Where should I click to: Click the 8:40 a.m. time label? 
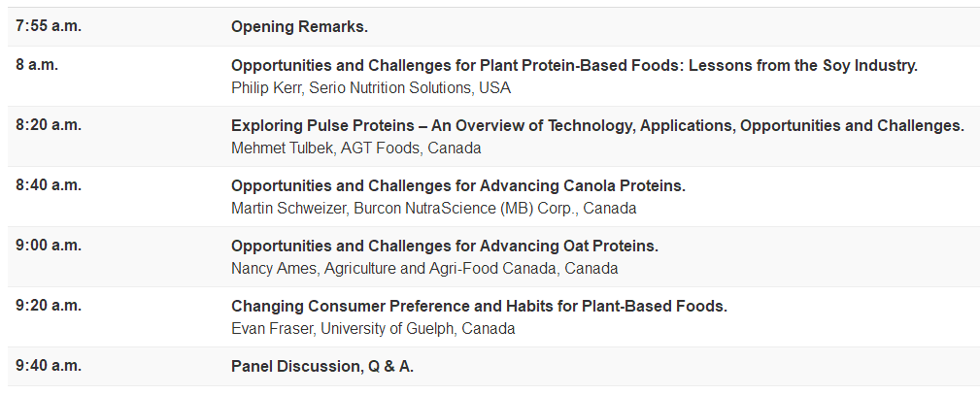point(49,185)
